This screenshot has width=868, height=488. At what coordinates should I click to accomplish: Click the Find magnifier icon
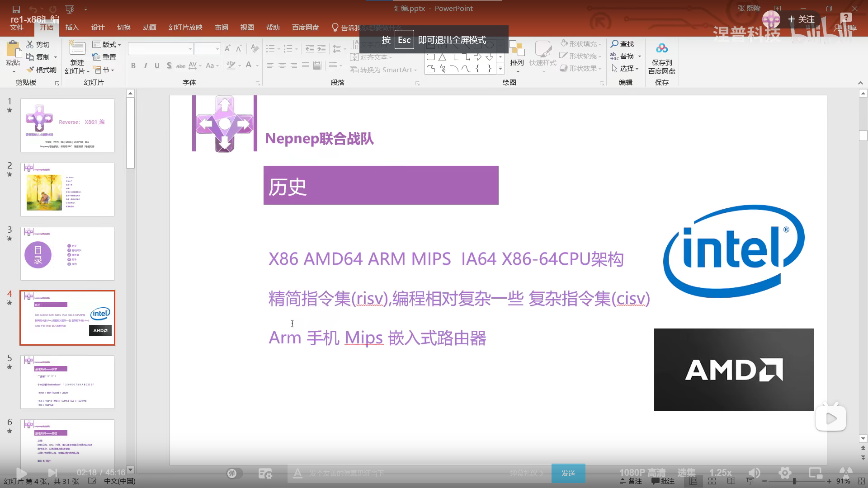(x=614, y=44)
